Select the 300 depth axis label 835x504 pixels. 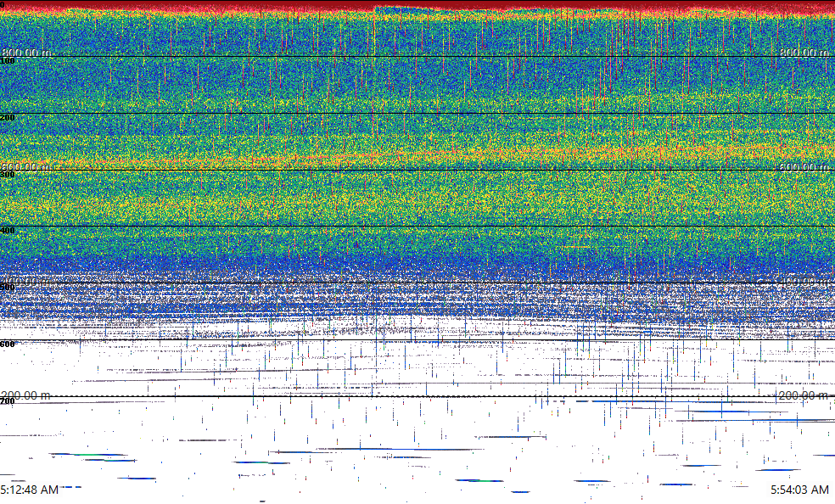point(8,174)
